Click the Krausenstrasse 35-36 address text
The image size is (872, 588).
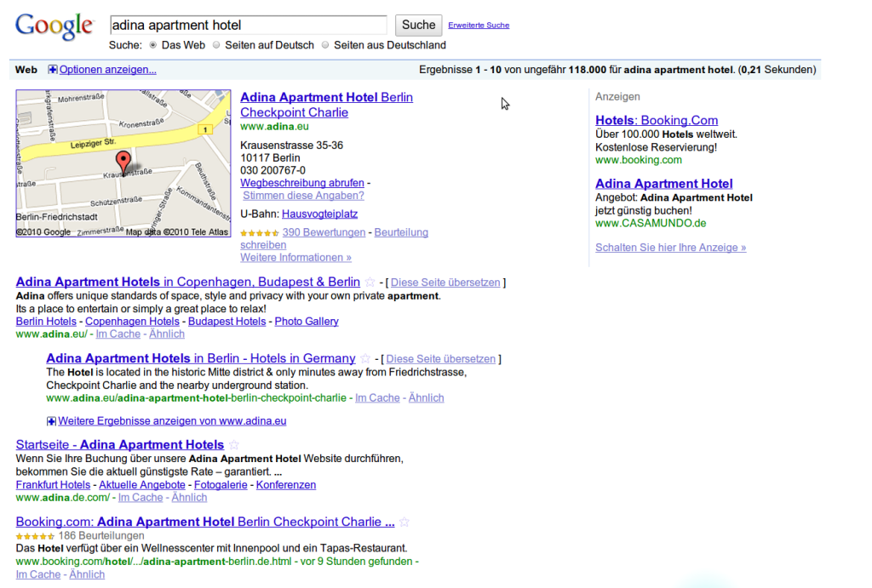pos(291,146)
